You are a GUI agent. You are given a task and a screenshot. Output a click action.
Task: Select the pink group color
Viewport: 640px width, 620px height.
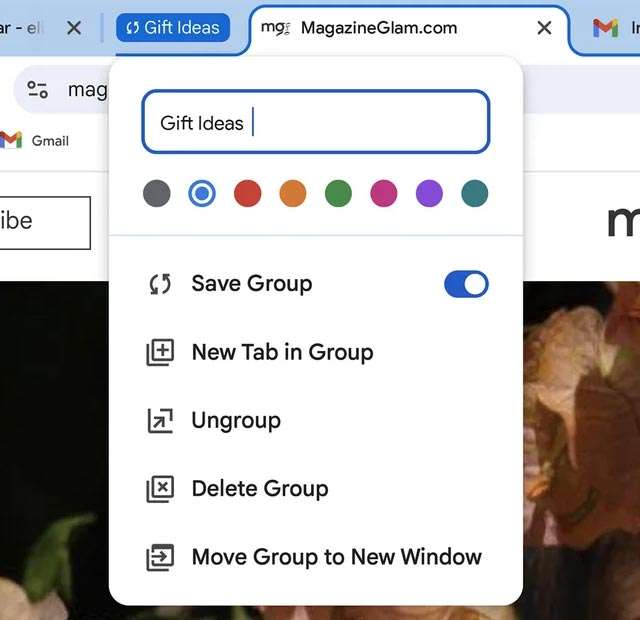tap(384, 193)
